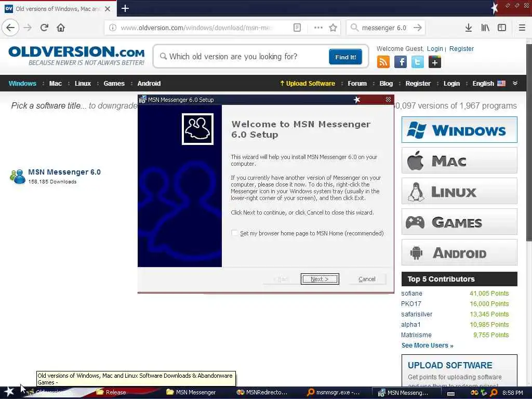This screenshot has height=399, width=532.
Task: Click the site info icon in address bar
Action: pyautogui.click(x=112, y=28)
